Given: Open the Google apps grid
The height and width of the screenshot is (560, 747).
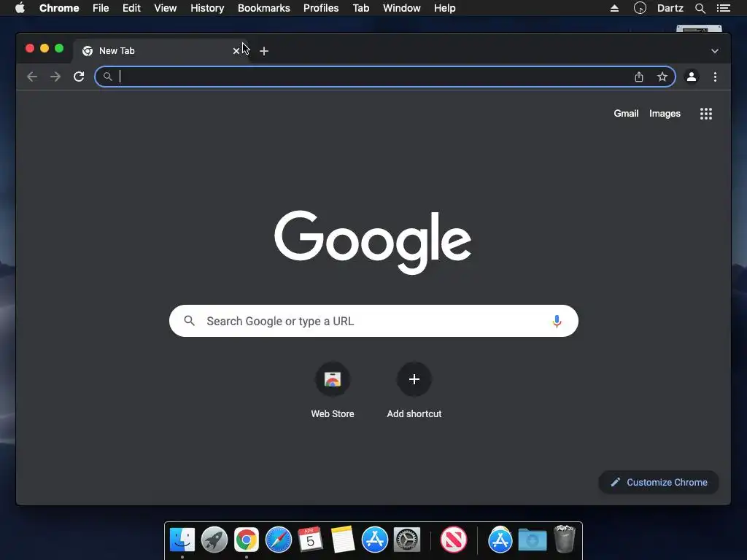Looking at the screenshot, I should [x=705, y=114].
